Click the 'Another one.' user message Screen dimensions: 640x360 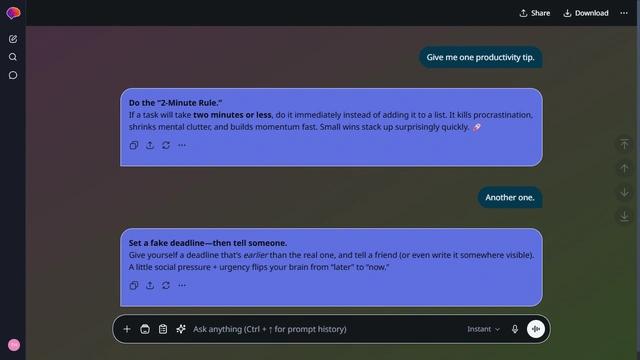pos(510,198)
